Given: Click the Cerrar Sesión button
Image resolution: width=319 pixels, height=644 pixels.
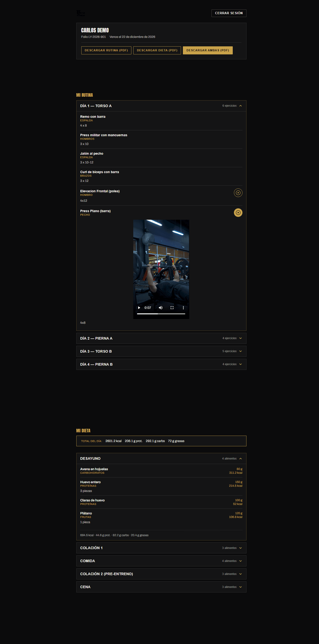Looking at the screenshot, I should point(229,13).
